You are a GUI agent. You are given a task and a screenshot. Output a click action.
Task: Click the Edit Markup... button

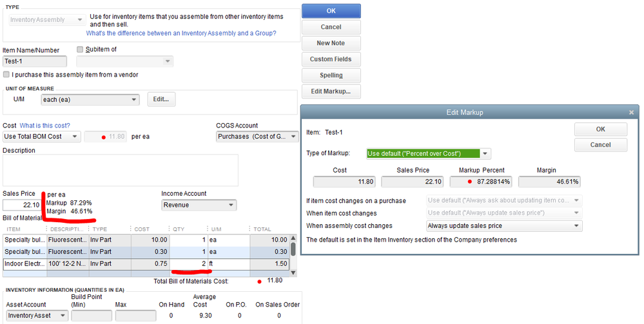click(331, 91)
